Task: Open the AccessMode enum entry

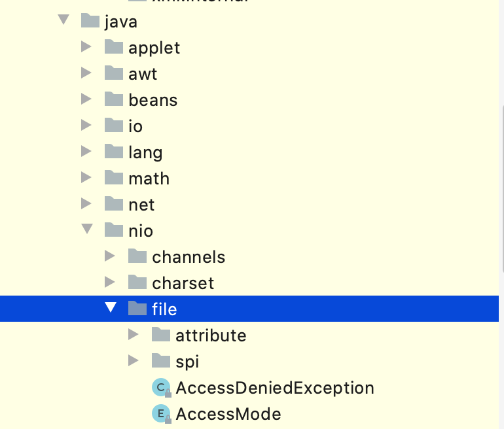Action: tap(228, 414)
